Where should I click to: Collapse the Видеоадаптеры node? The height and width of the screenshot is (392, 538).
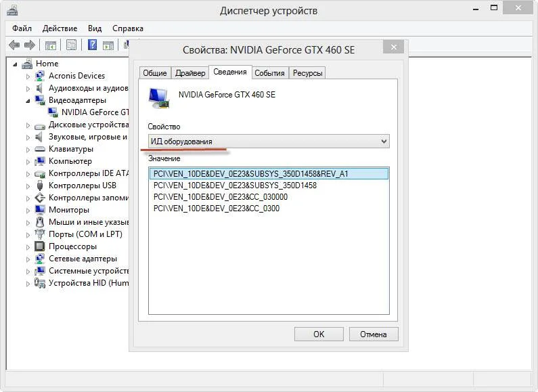[x=28, y=101]
